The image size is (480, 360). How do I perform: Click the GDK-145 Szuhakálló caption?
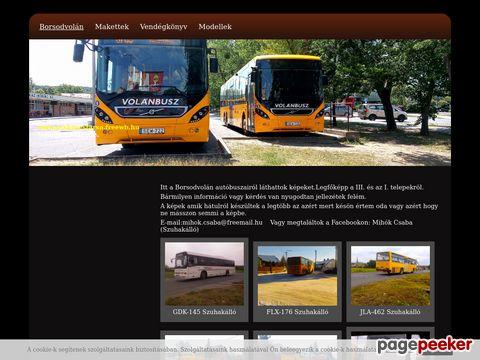(204, 312)
